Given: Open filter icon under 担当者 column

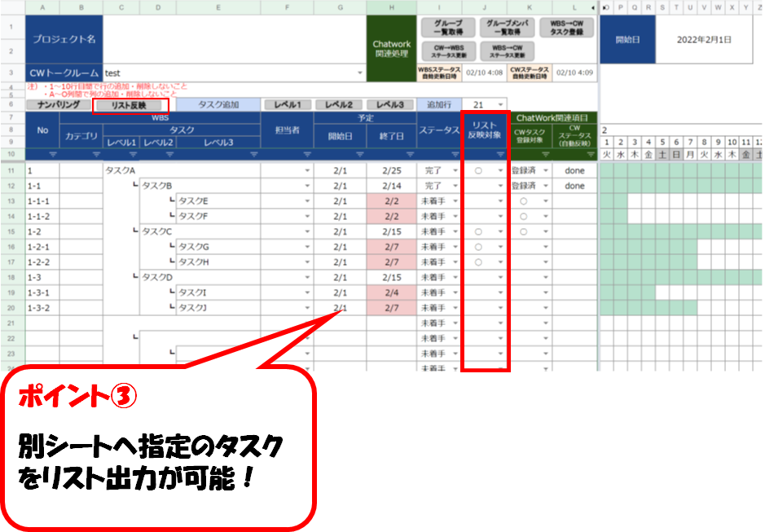Looking at the screenshot, I should [x=307, y=154].
